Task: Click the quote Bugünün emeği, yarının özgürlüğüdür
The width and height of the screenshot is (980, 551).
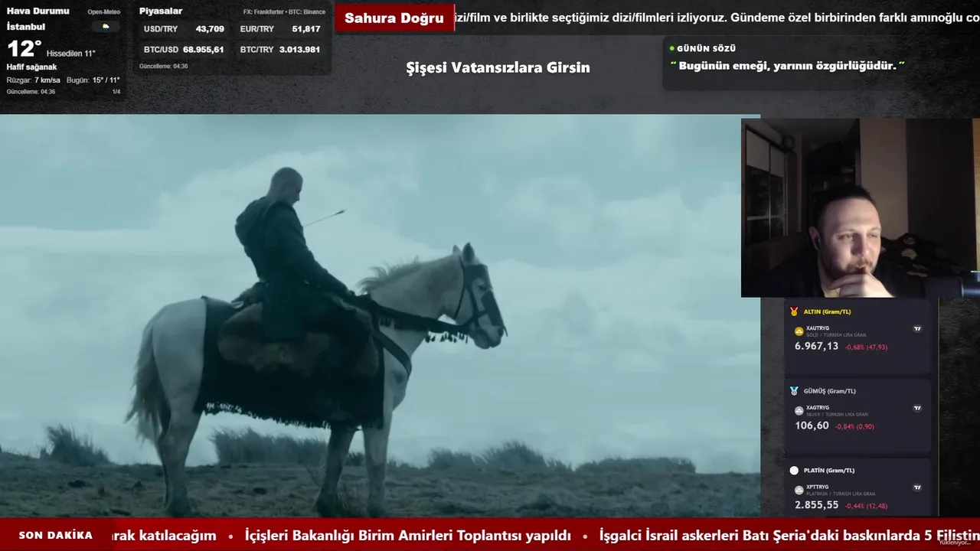Action: (x=788, y=66)
